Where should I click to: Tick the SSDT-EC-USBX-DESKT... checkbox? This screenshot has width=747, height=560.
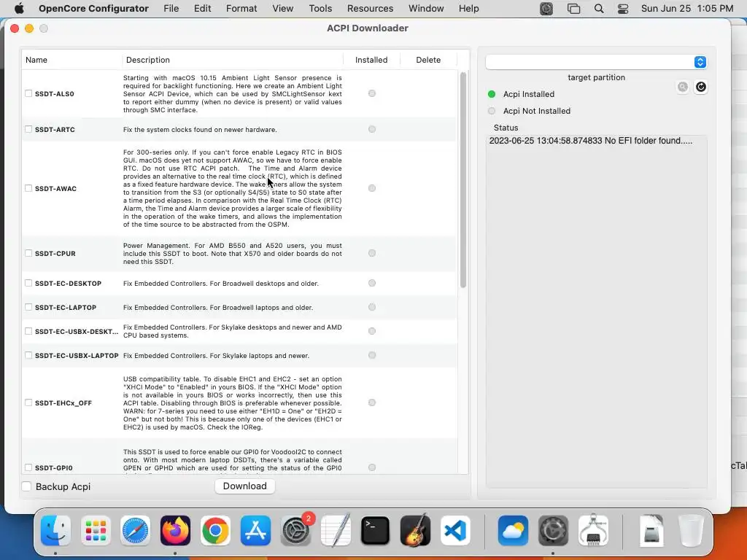click(x=28, y=331)
